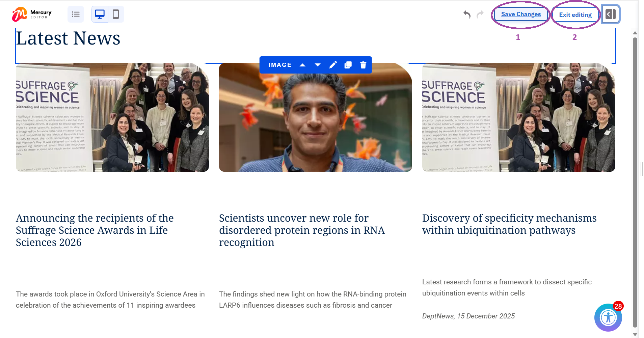This screenshot has width=644, height=338.
Task: Switch to mobile preview mode
Action: pos(116,14)
